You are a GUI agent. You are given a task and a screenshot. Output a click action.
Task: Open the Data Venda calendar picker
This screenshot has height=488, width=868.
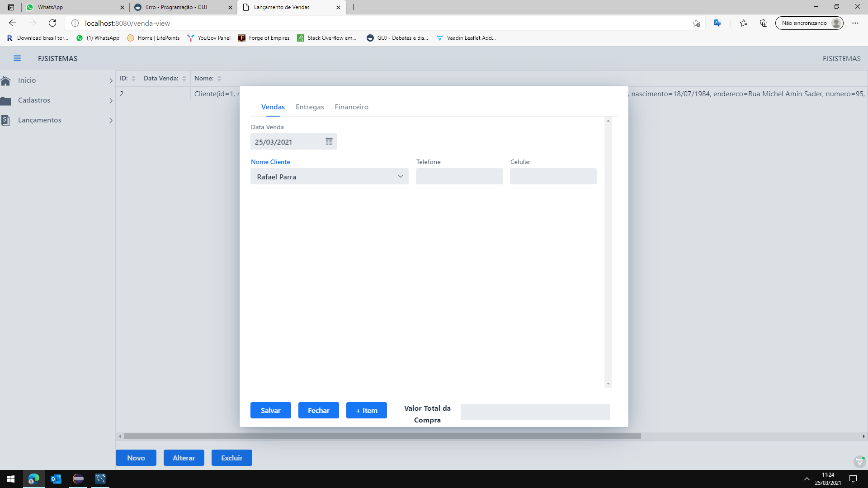coord(329,141)
